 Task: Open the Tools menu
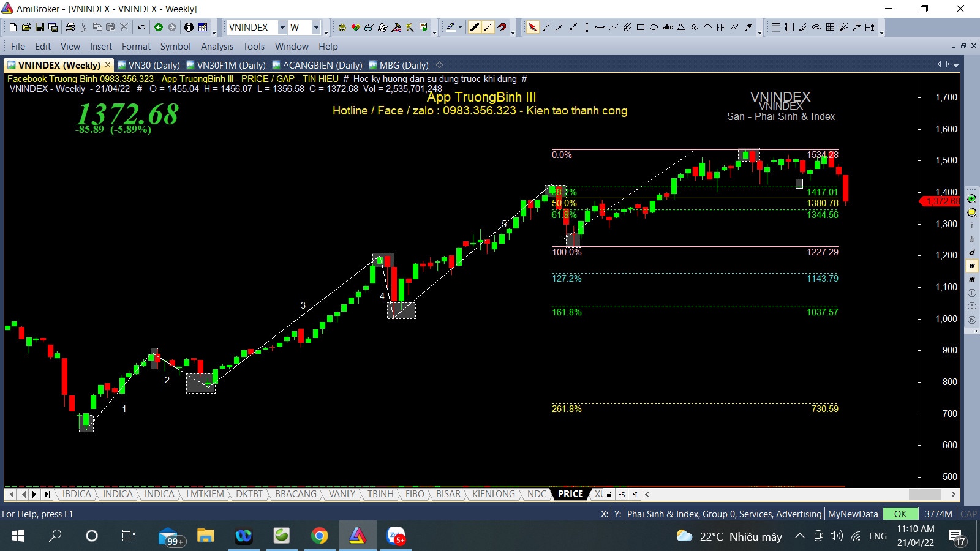click(x=254, y=46)
